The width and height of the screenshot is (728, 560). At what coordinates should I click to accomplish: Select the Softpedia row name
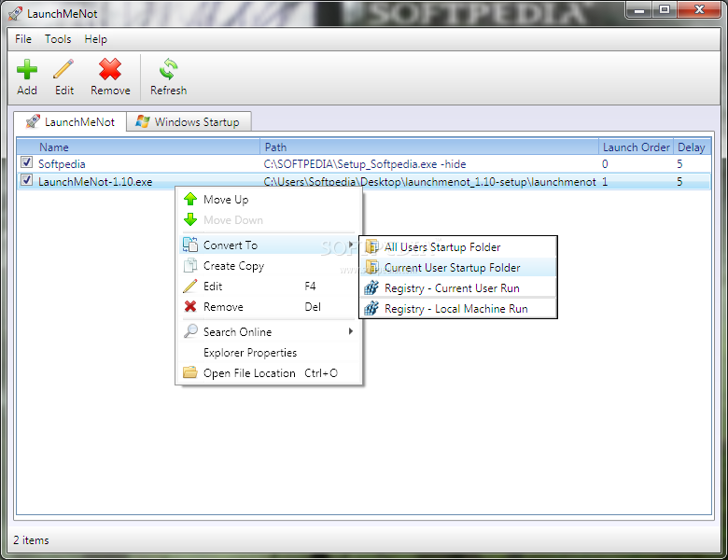[x=62, y=164]
